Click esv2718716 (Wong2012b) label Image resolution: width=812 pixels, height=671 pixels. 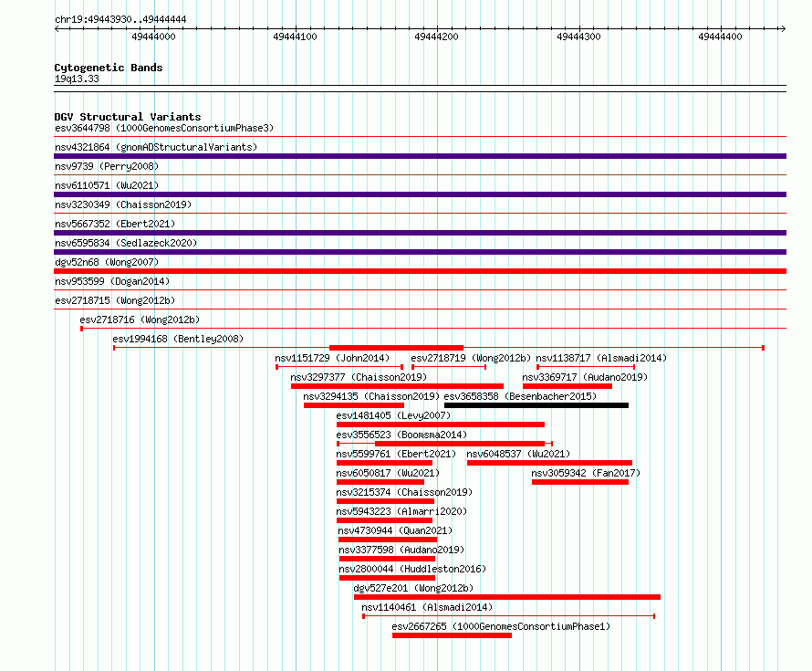click(x=140, y=320)
